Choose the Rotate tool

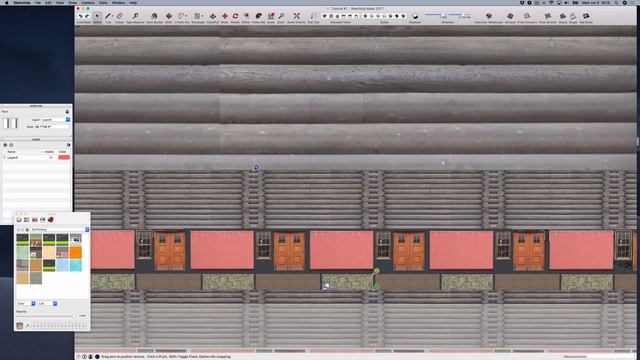[x=235, y=16]
